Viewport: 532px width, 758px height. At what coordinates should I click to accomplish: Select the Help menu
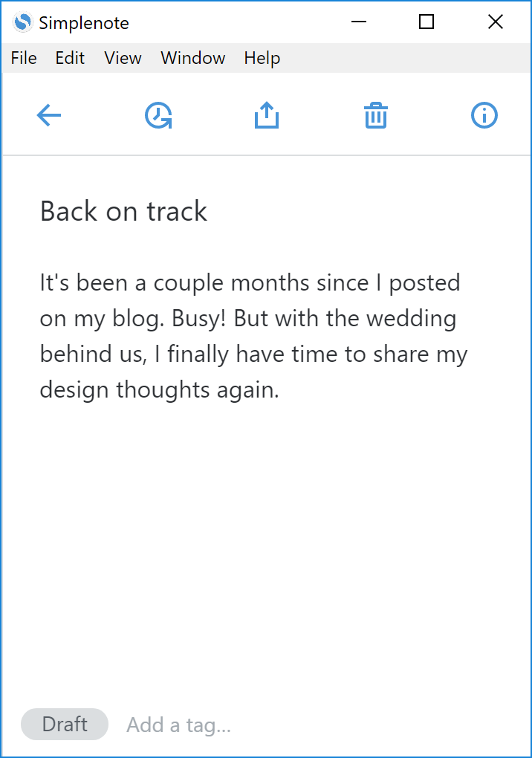point(262,58)
